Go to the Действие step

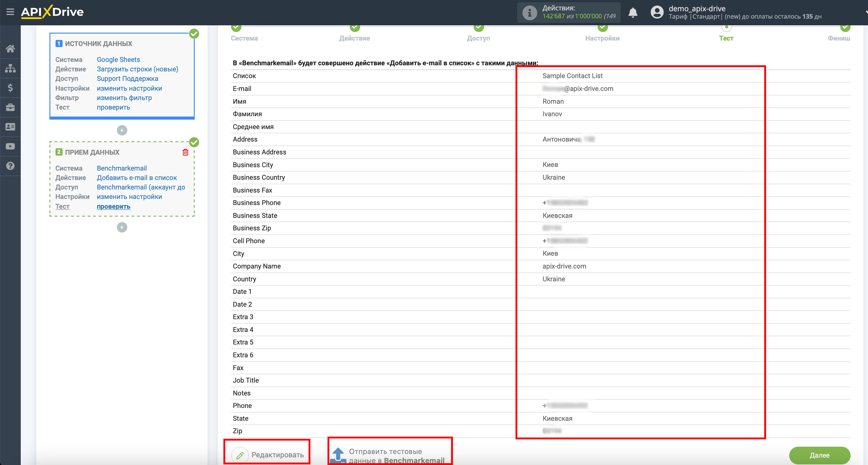[x=354, y=38]
